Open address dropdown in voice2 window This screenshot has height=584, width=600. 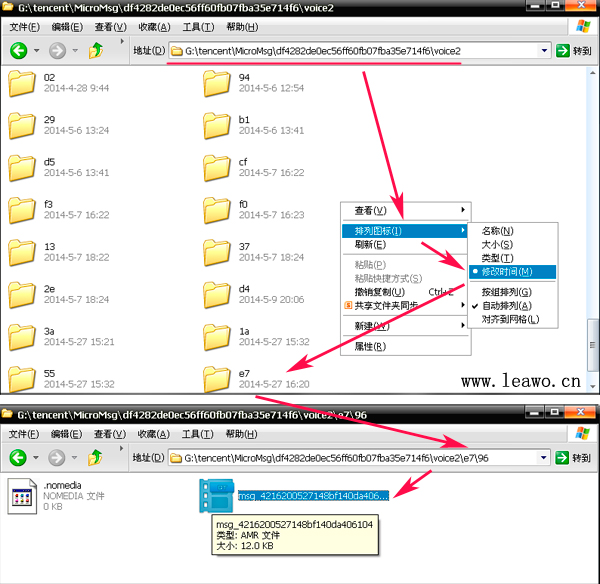(544, 51)
